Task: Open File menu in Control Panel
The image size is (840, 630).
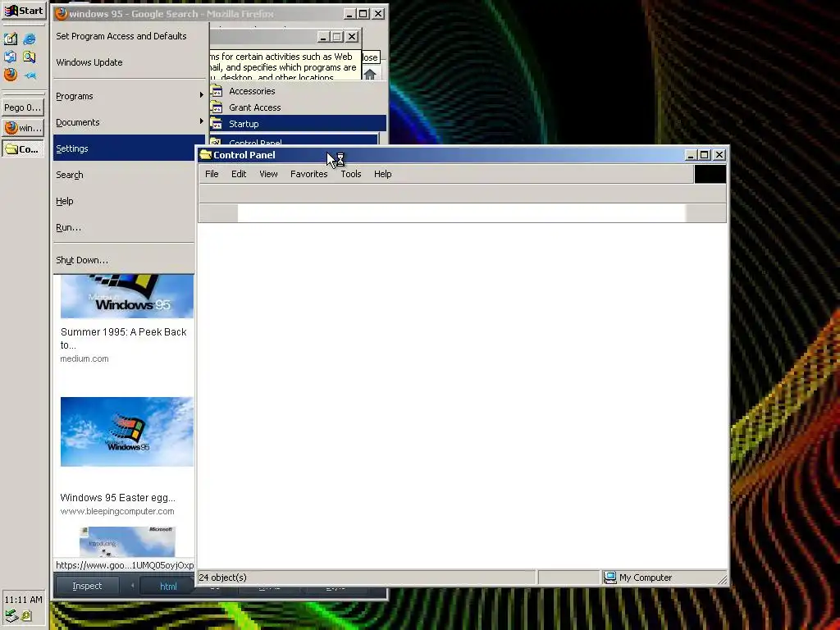Action: click(212, 174)
